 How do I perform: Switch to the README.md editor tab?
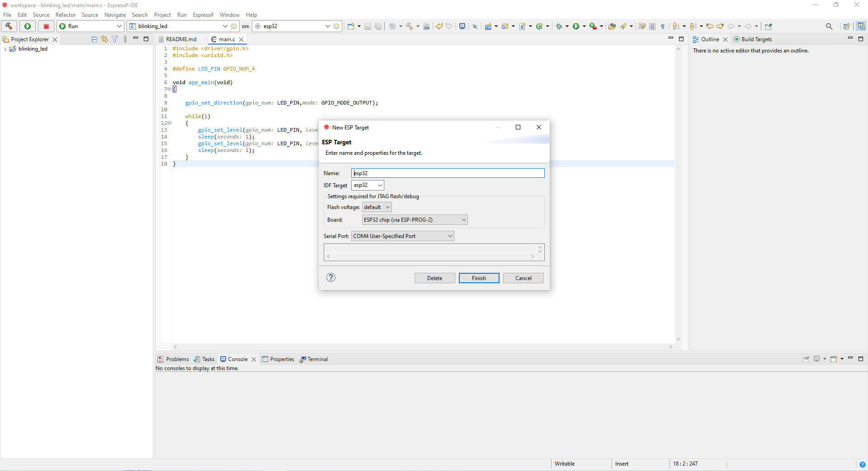(x=181, y=39)
